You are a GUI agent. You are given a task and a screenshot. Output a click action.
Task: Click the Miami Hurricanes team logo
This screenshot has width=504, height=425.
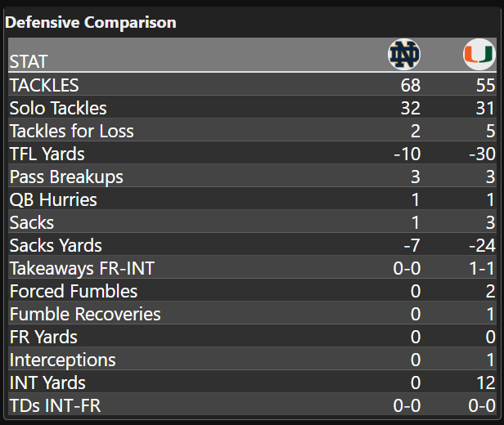478,55
